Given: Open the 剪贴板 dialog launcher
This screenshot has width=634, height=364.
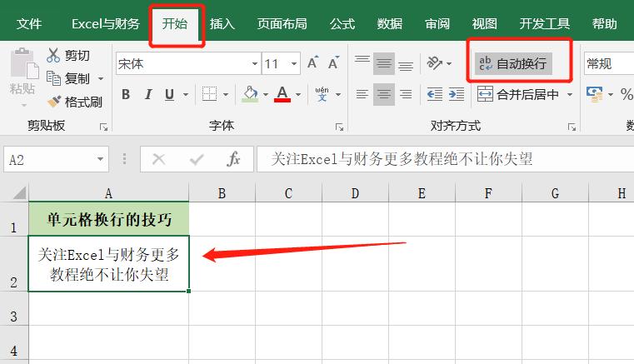Looking at the screenshot, I should coord(103,127).
